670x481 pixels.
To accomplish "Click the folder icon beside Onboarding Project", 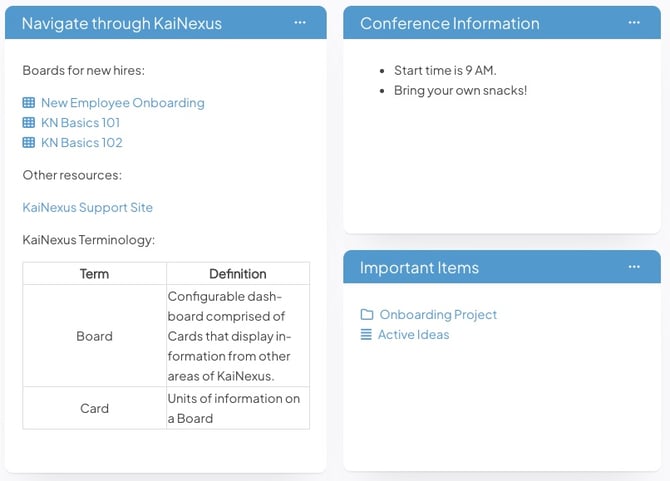I will [366, 315].
